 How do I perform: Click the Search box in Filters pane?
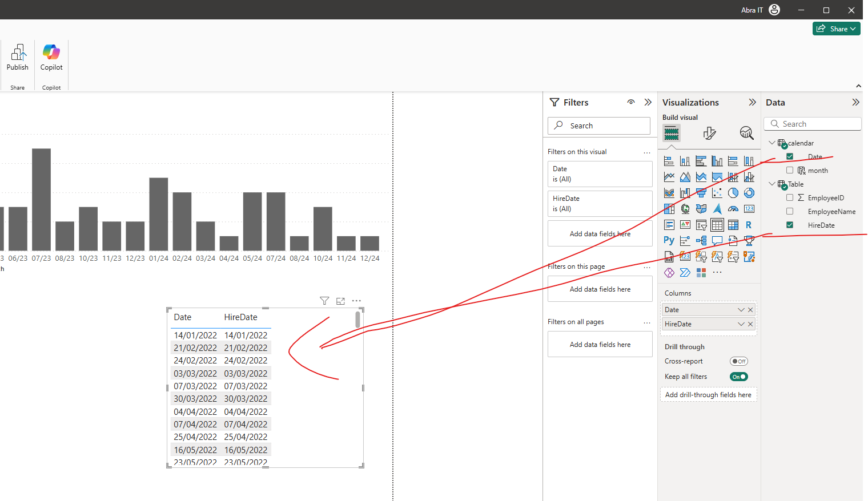pyautogui.click(x=599, y=126)
